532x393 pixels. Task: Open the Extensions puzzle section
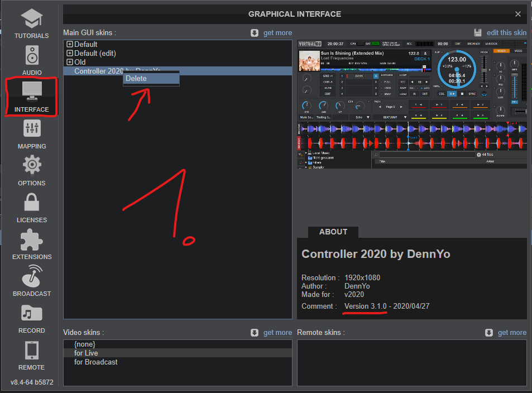pyautogui.click(x=32, y=245)
